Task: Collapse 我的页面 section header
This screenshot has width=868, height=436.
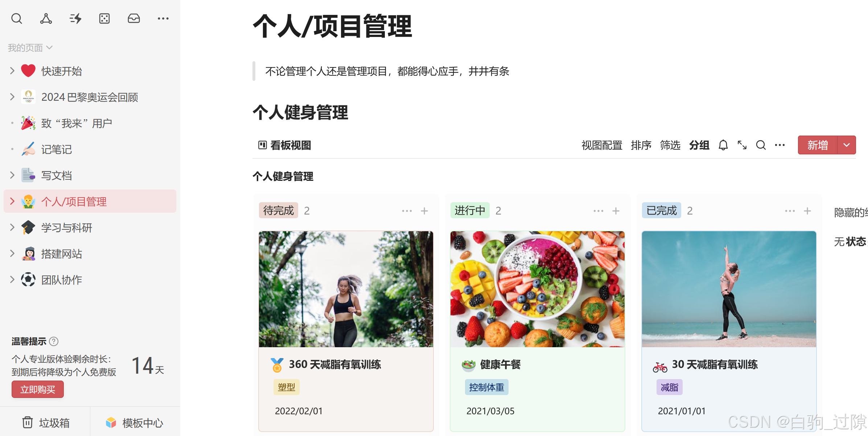Action: pos(30,47)
